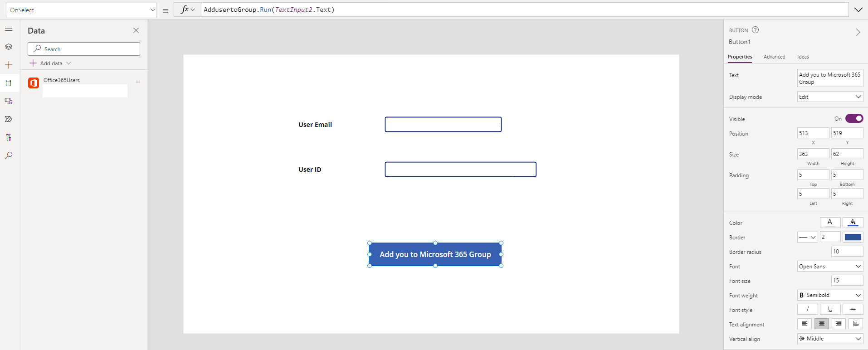The height and width of the screenshot is (350, 868).
Task: Open font color picker (A icon)
Action: pos(830,222)
